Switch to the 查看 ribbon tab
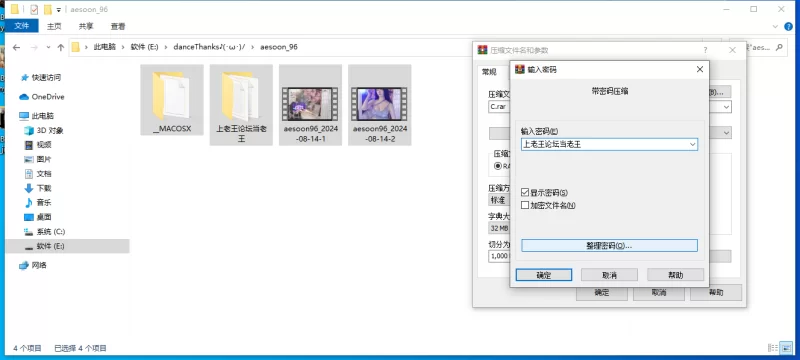This screenshot has height=360, width=800. [118, 26]
